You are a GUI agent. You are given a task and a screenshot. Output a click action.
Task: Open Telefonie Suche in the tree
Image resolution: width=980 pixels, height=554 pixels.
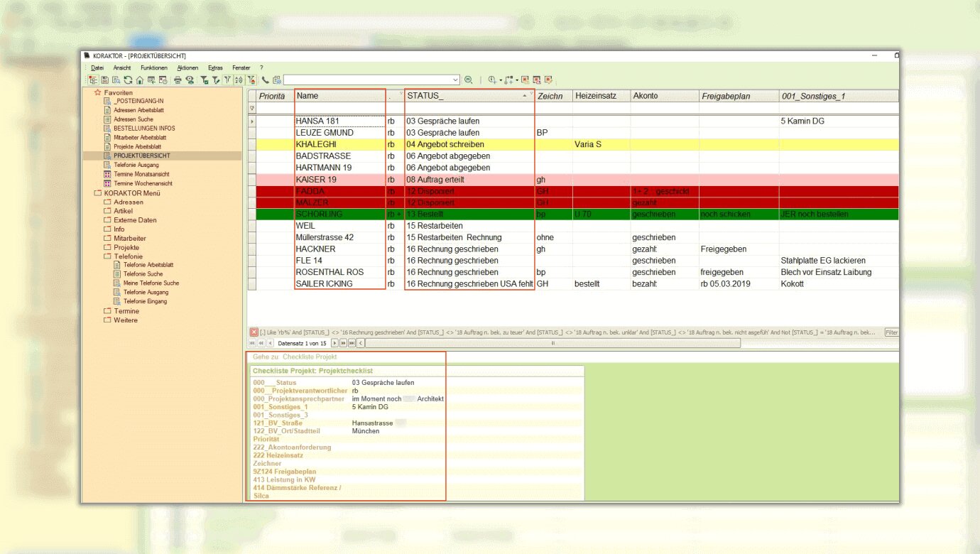[x=143, y=274]
